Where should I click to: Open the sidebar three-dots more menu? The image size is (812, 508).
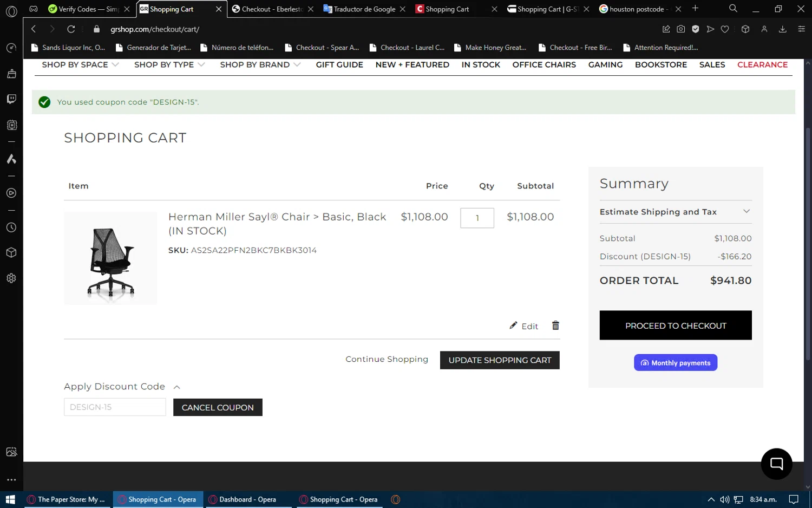11,480
